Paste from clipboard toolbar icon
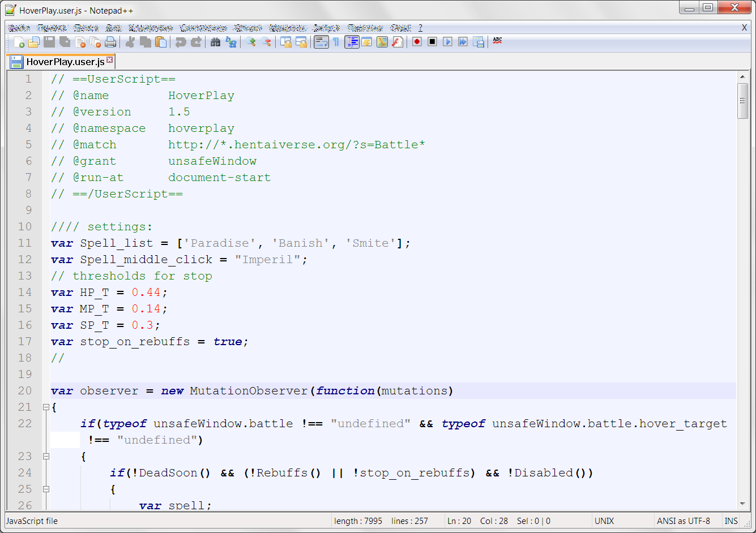The width and height of the screenshot is (756, 533). click(161, 42)
